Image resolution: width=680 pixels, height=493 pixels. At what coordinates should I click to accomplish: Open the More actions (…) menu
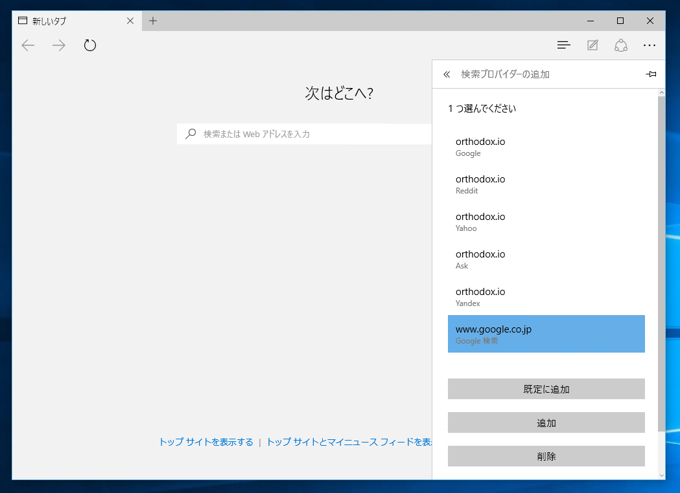tap(649, 46)
